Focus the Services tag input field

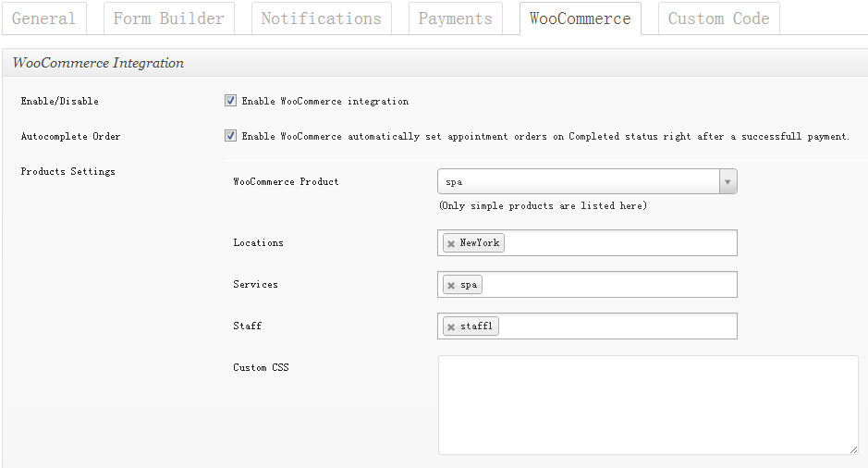[610, 285]
